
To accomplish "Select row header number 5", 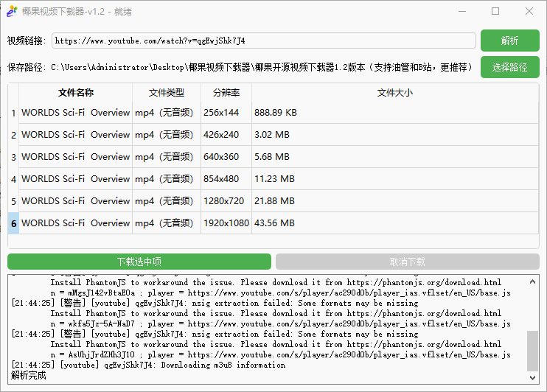I will coord(13,201).
